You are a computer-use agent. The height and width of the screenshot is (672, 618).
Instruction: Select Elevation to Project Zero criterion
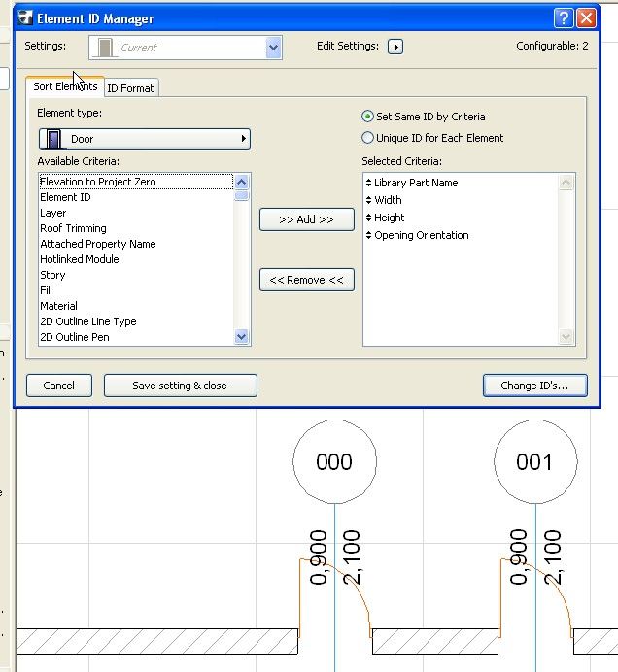coord(136,182)
